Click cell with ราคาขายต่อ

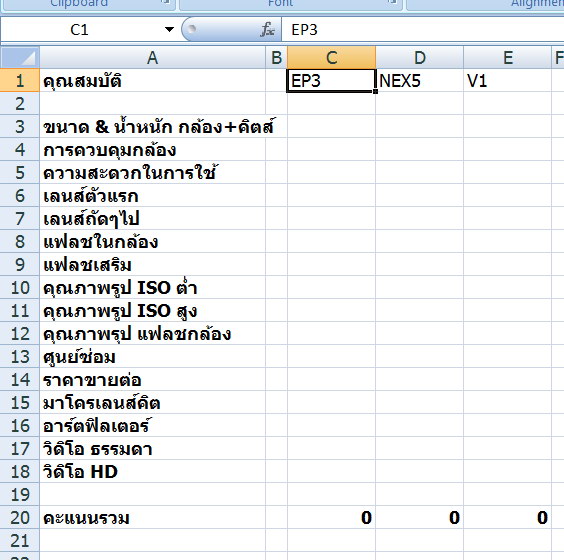152,380
